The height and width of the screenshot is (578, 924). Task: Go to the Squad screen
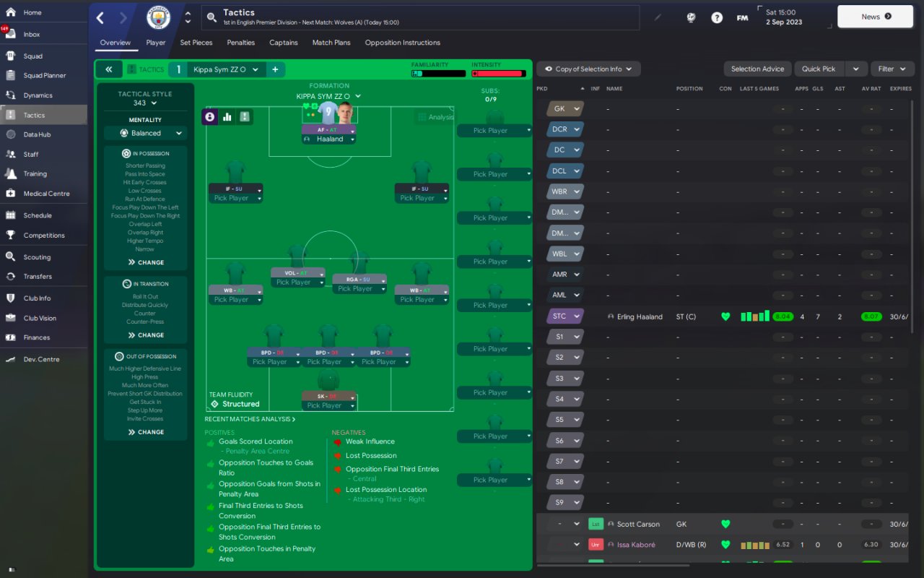33,56
